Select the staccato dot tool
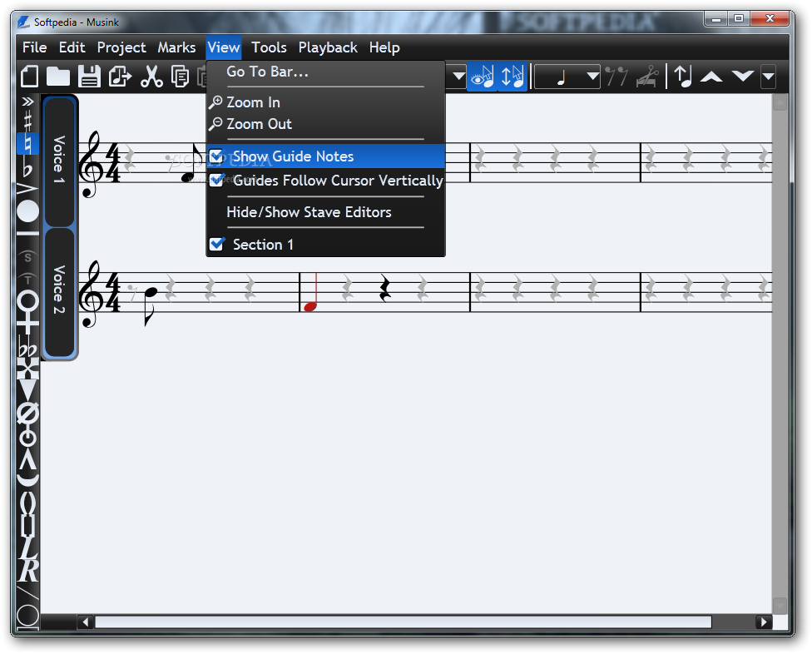Image resolution: width=812 pixels, height=654 pixels. point(28,211)
